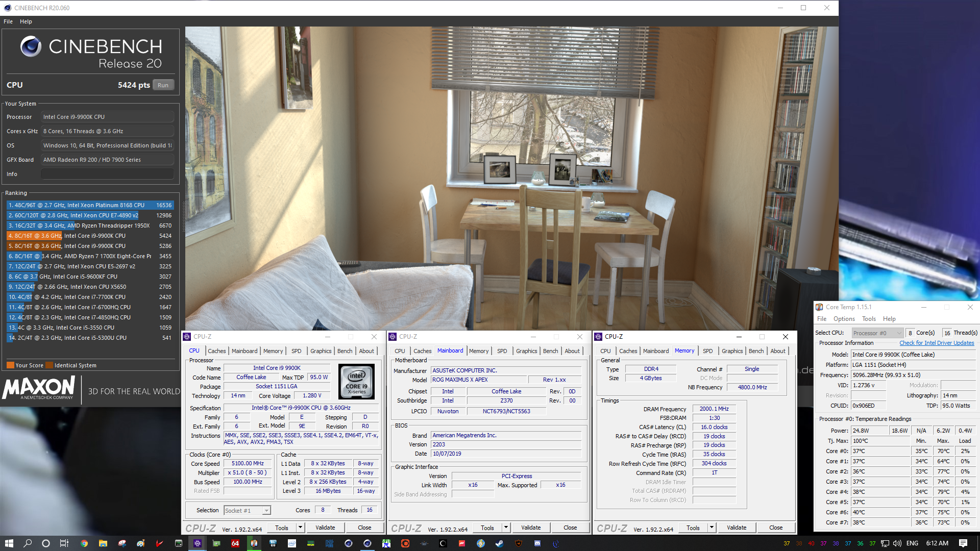Click Close button in Memory CPU-Z window
980x551 pixels.
776,528
